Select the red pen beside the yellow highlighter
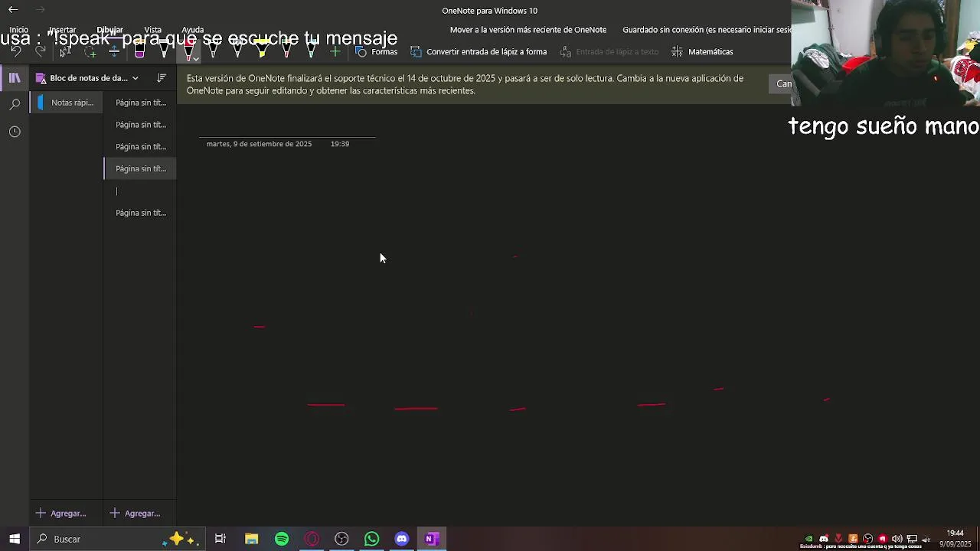Viewport: 980px width, 551px height. coord(286,52)
